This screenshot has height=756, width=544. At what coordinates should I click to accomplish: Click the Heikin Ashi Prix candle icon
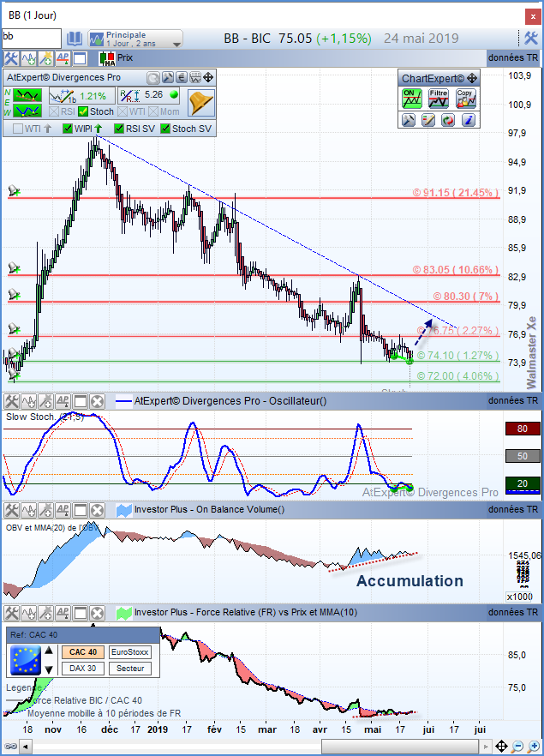click(x=107, y=58)
